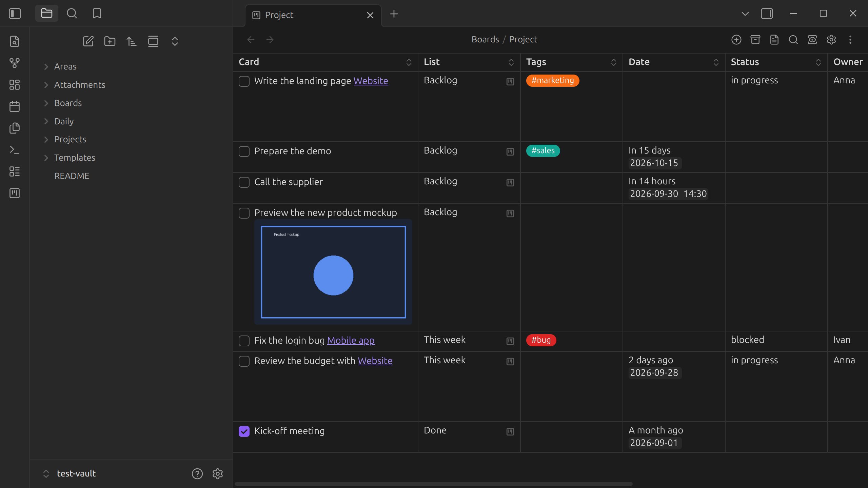
Task: Open board settings gear icon
Action: [x=831, y=40]
